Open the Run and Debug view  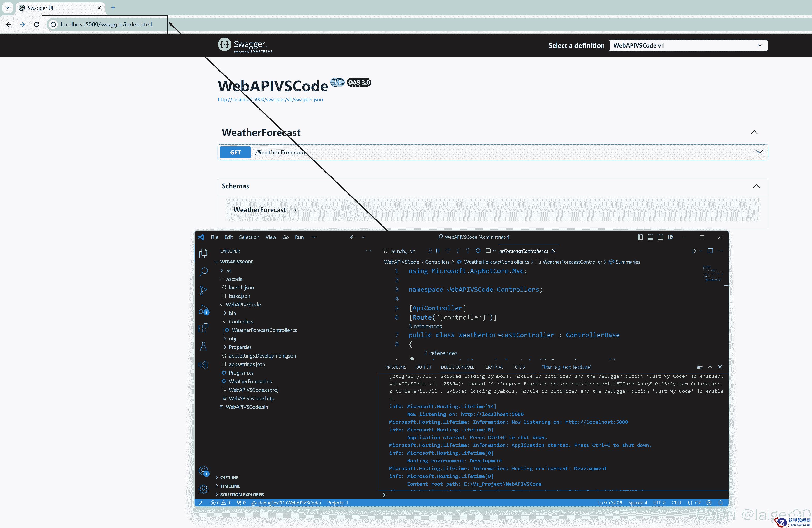tap(203, 309)
